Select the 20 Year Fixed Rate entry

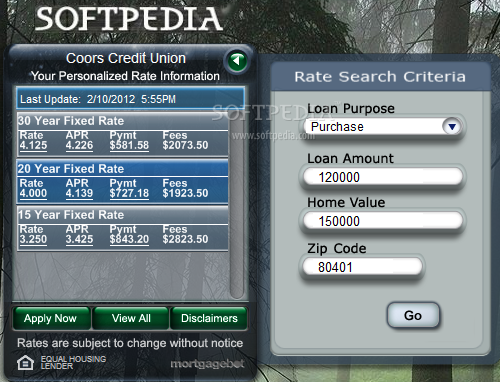pos(123,182)
